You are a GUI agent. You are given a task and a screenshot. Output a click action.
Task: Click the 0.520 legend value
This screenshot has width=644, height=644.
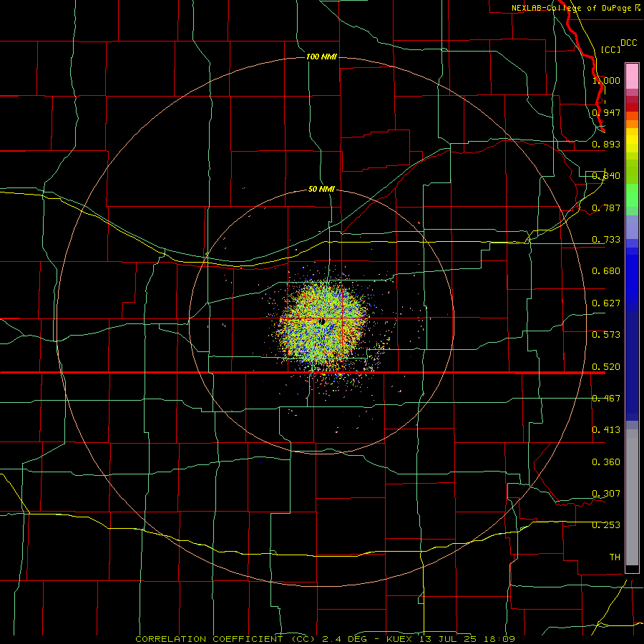[x=606, y=367]
